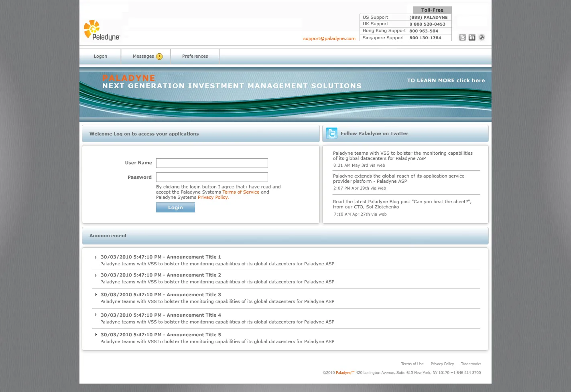Expand Announcement Title 4 arrow
Viewport: 571px width, 392px height.
tap(96, 315)
